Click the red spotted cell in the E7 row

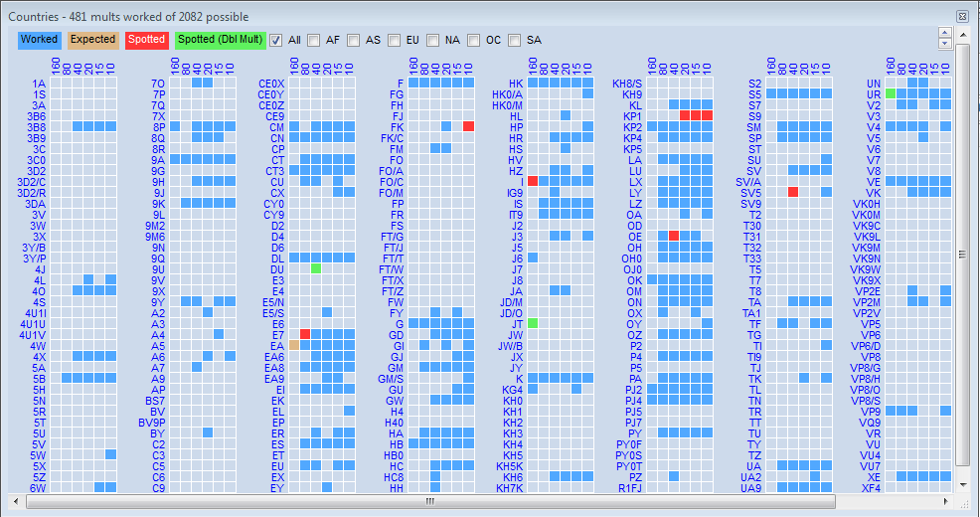(305, 334)
